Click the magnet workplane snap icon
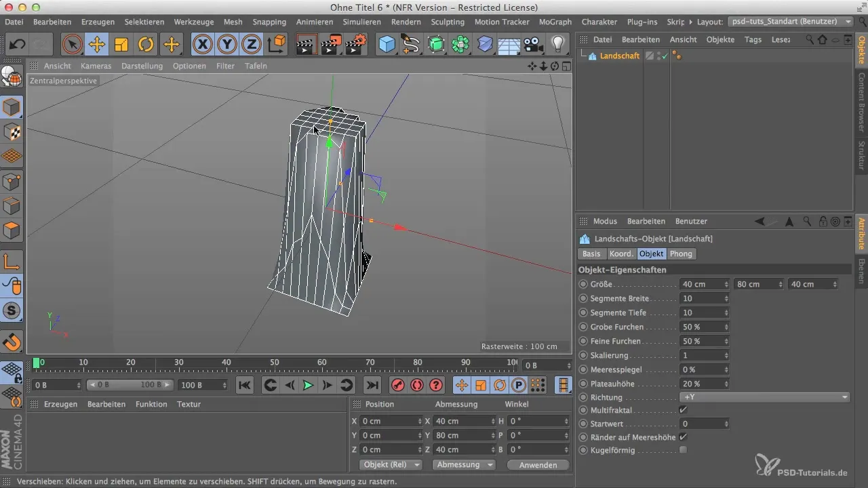Screen dimensions: 868x488 12,342
